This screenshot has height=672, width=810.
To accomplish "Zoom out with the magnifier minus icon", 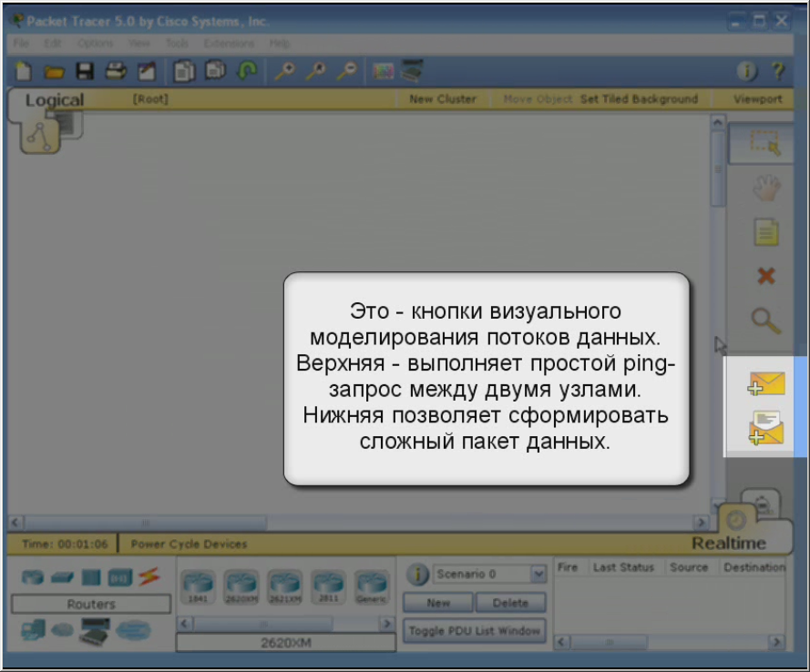I will (x=346, y=71).
